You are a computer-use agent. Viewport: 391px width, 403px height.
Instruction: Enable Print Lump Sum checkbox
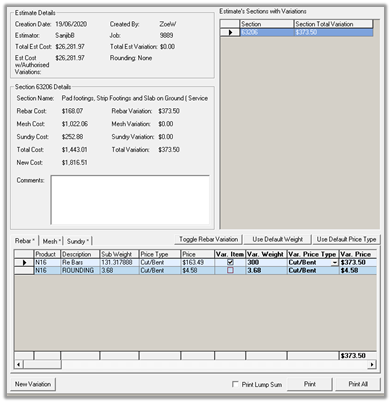[235, 384]
